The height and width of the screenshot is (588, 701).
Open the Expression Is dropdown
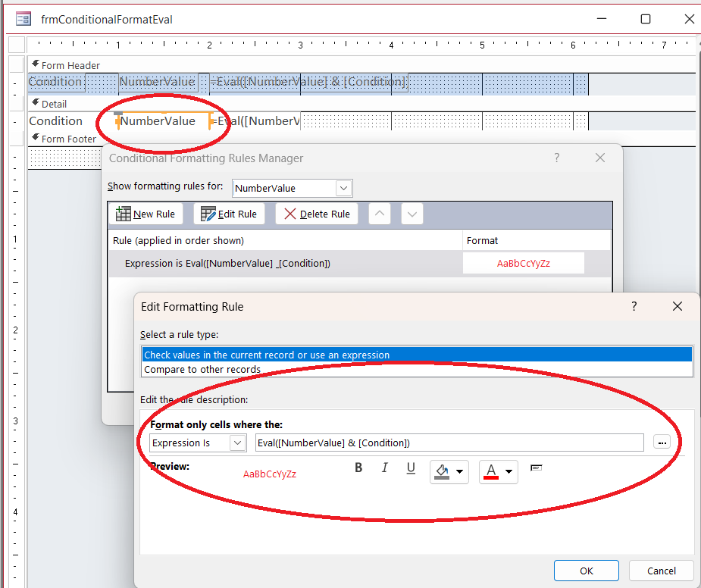click(x=238, y=443)
